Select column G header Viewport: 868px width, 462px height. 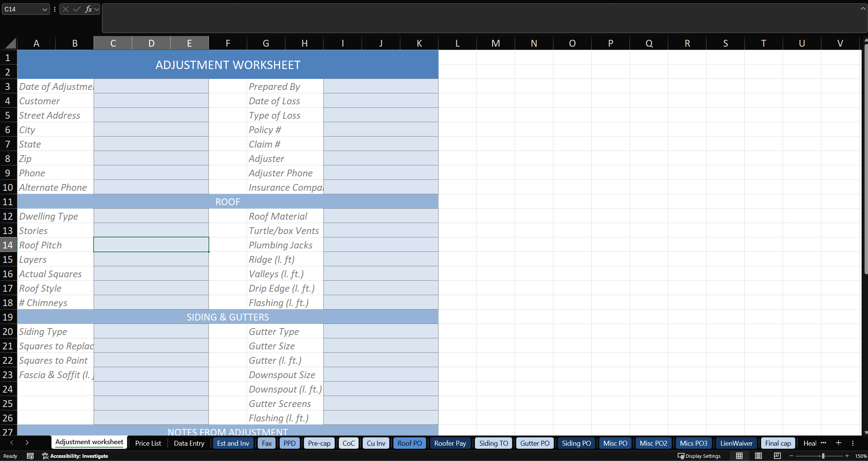pos(265,43)
